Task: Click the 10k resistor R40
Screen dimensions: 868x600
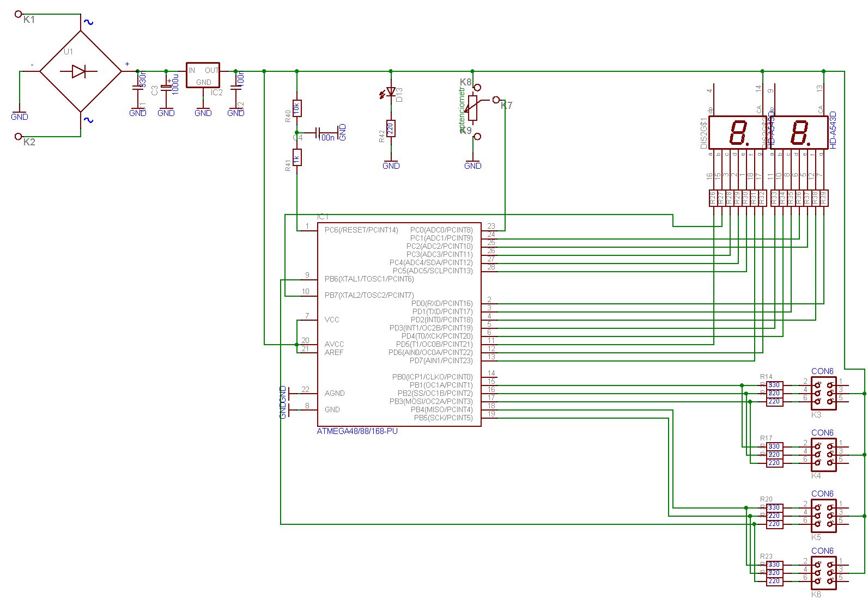Action: click(x=296, y=108)
